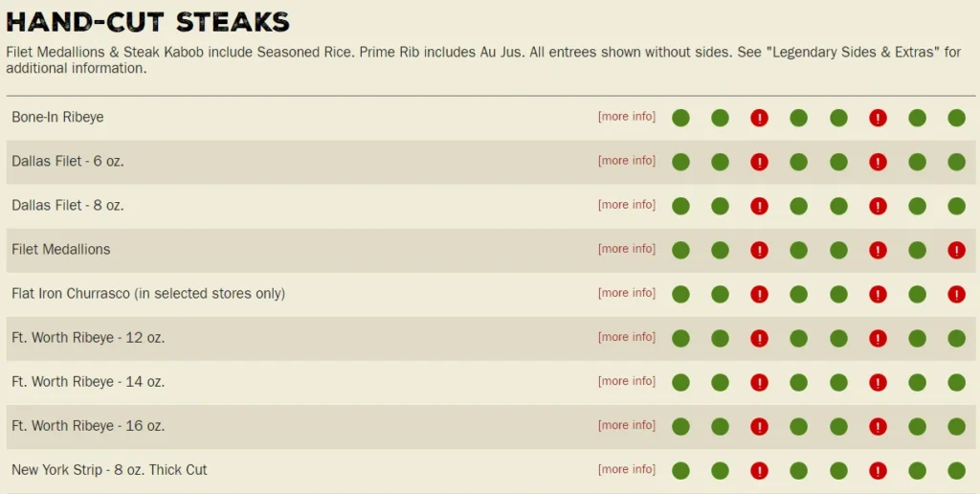Show more info for Flat Iron Churrasco
This screenshot has height=494, width=980.
[x=627, y=293]
